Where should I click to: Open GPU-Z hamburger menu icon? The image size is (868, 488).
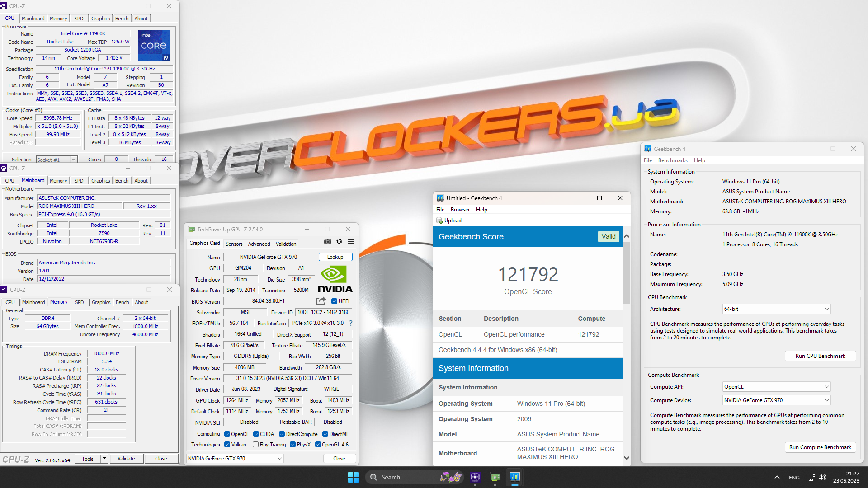[351, 242]
